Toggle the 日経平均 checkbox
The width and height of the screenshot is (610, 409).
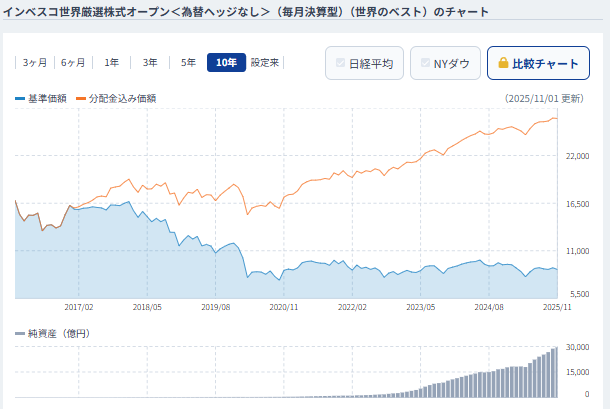coord(341,63)
